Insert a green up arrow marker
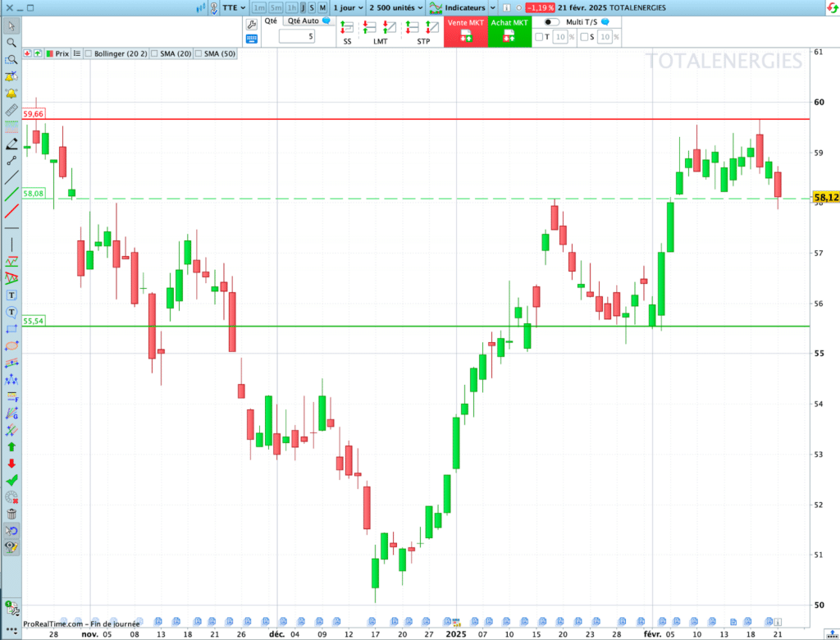This screenshot has width=840, height=640. click(x=11, y=446)
